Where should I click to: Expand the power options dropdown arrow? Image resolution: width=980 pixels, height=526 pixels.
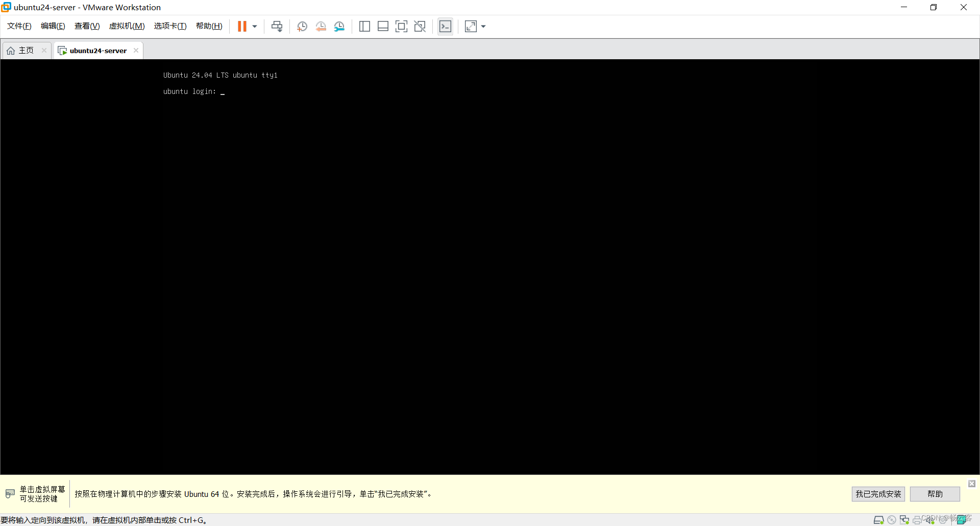click(255, 26)
